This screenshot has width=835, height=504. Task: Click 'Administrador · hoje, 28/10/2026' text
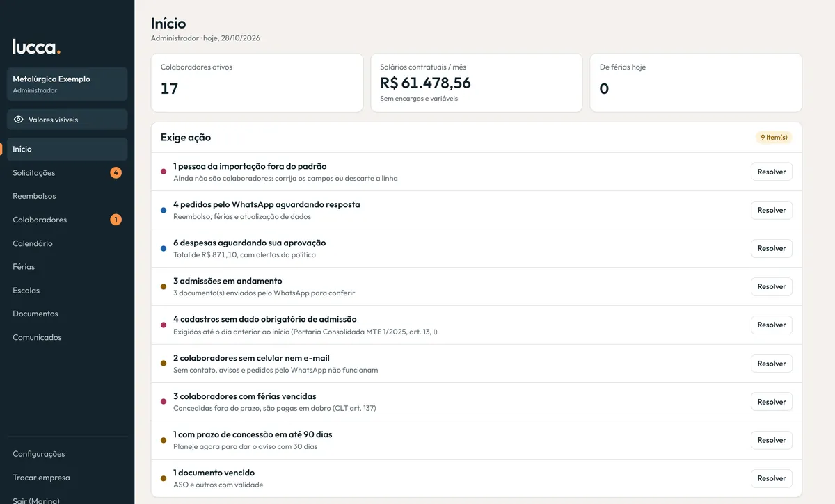coord(205,38)
